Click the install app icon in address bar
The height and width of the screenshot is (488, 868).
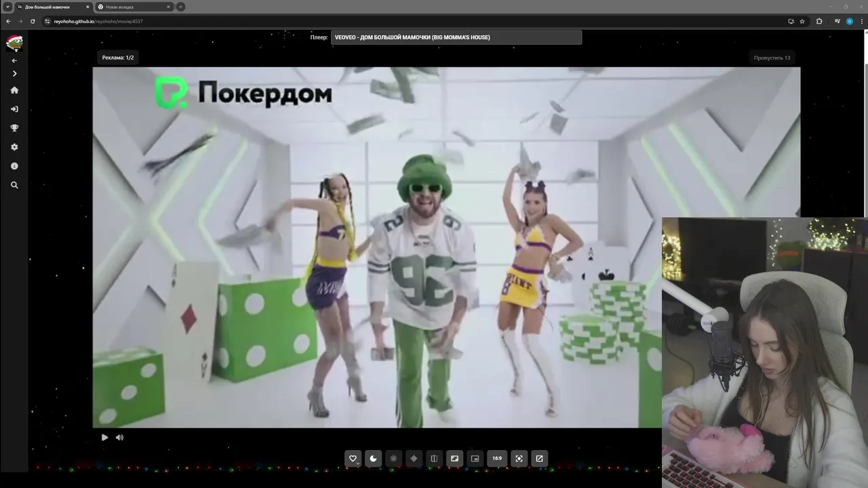791,21
